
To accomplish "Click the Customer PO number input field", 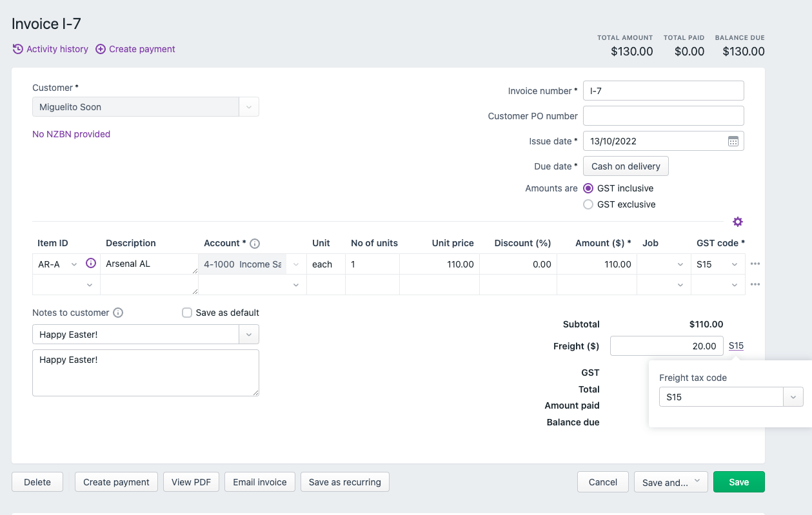I will (663, 115).
